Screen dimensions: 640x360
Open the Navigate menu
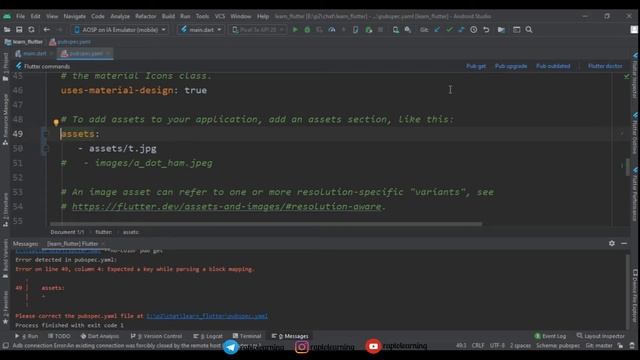pos(75,16)
